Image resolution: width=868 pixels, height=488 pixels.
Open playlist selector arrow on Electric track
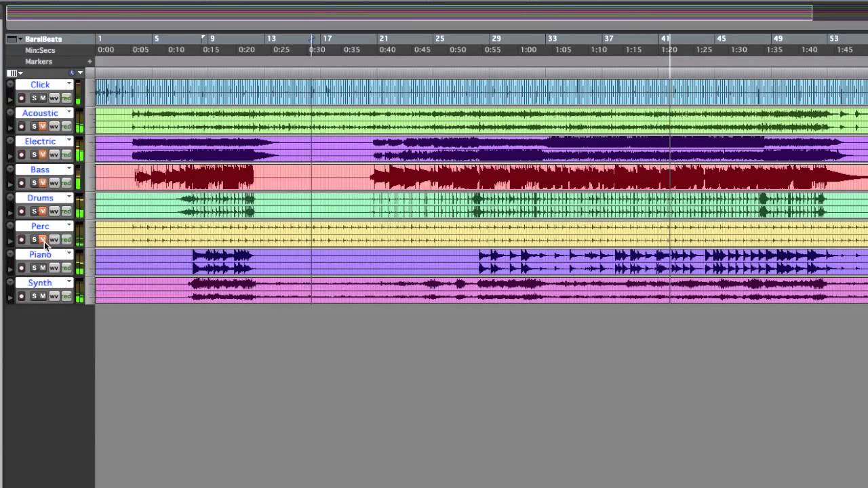(x=68, y=141)
